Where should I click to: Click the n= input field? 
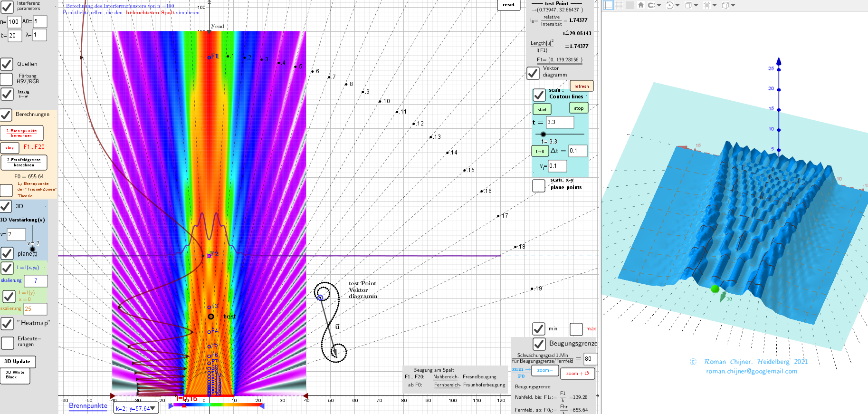click(14, 21)
